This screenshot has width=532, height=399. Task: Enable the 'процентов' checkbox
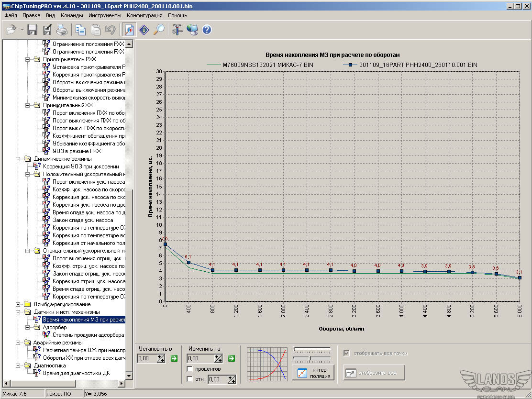190,369
